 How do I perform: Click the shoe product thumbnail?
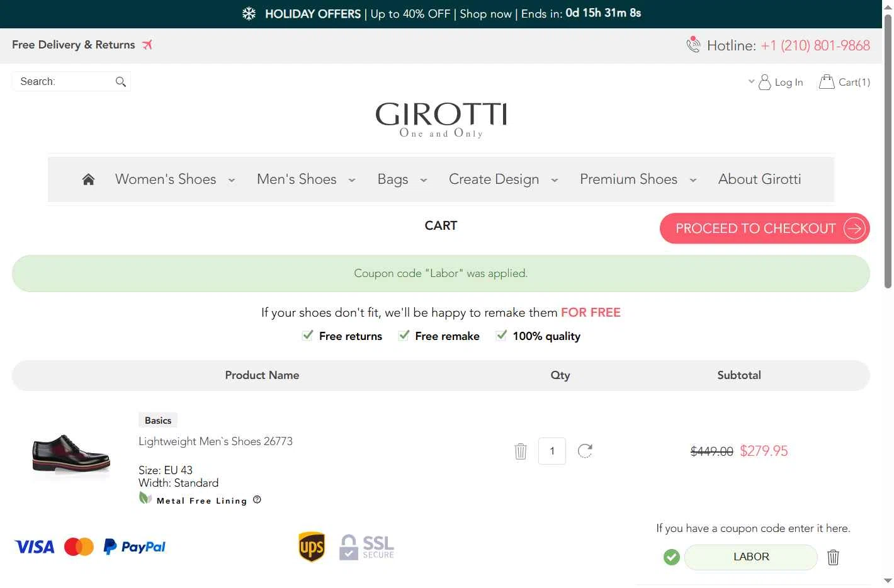pos(71,455)
